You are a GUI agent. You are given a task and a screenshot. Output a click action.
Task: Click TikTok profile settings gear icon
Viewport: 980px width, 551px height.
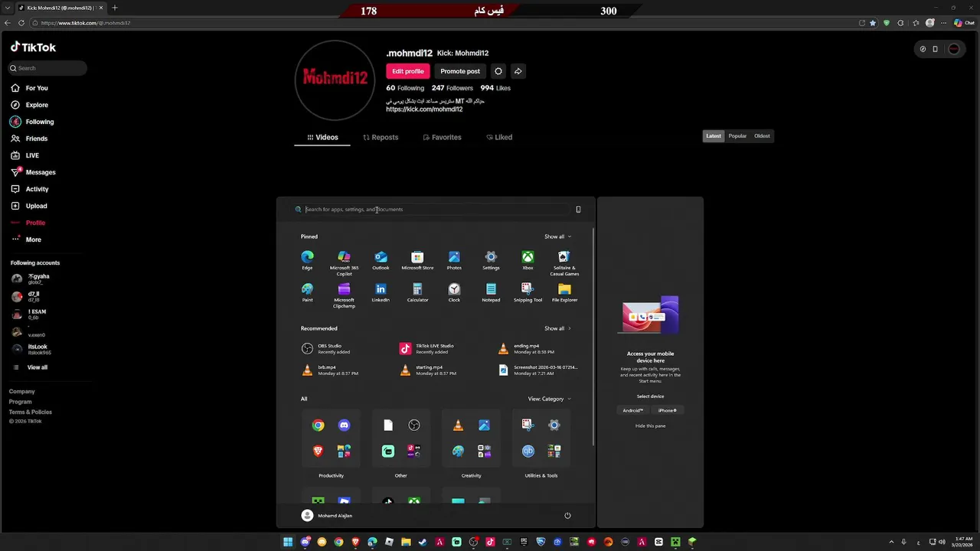(498, 71)
